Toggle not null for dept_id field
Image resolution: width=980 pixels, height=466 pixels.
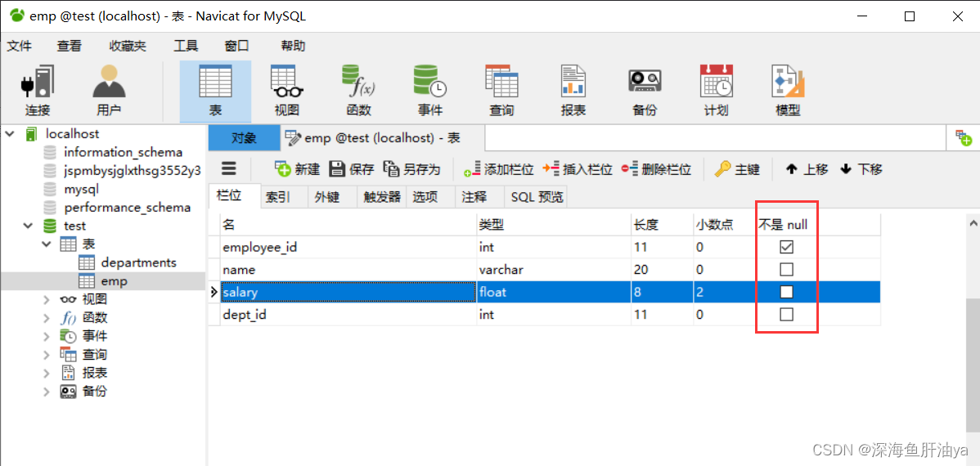787,314
